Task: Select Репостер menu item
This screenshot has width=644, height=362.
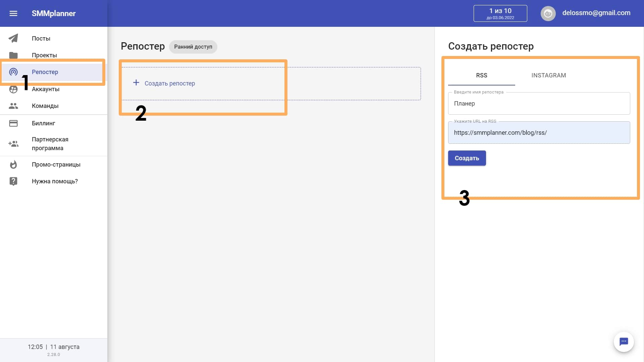Action: (x=54, y=72)
